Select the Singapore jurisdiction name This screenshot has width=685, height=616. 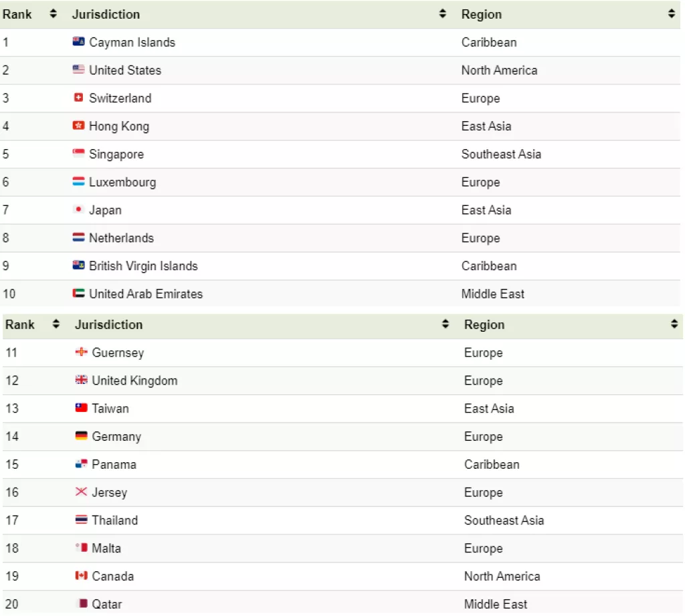point(116,155)
